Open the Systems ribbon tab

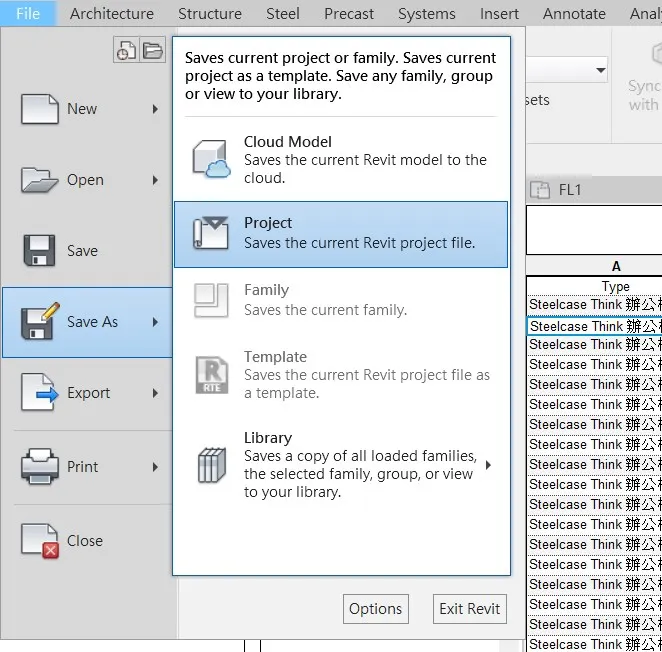426,14
